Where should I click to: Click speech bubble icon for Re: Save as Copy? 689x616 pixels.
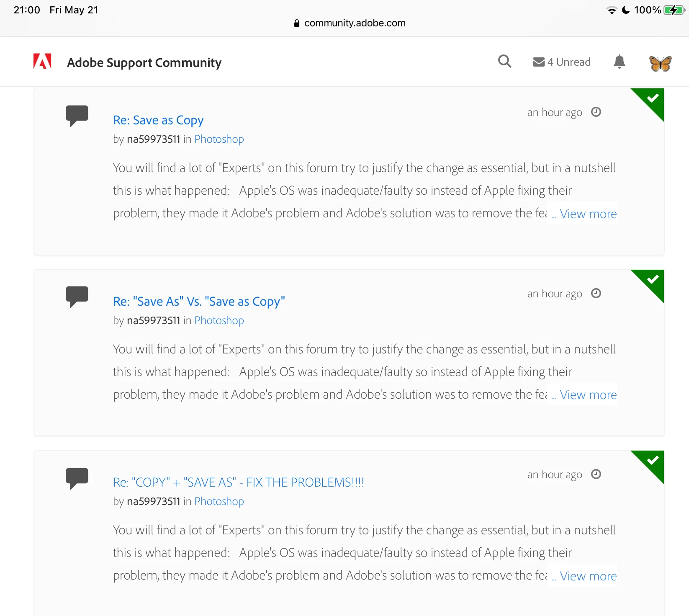77,116
